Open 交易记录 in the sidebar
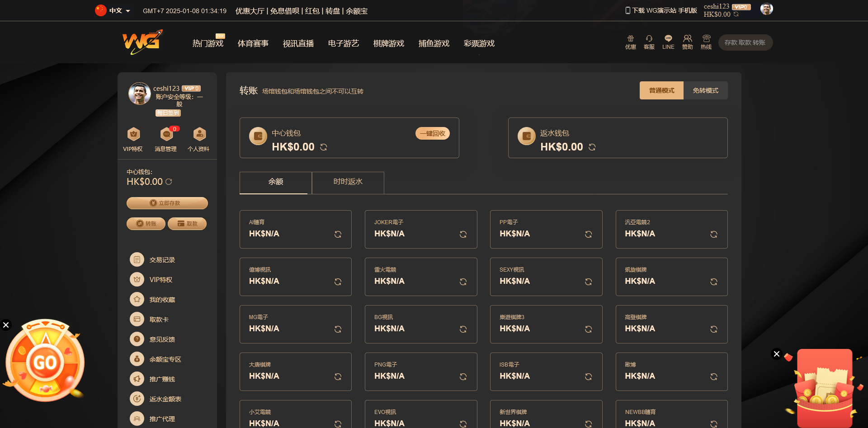This screenshot has width=868, height=428. pyautogui.click(x=162, y=260)
